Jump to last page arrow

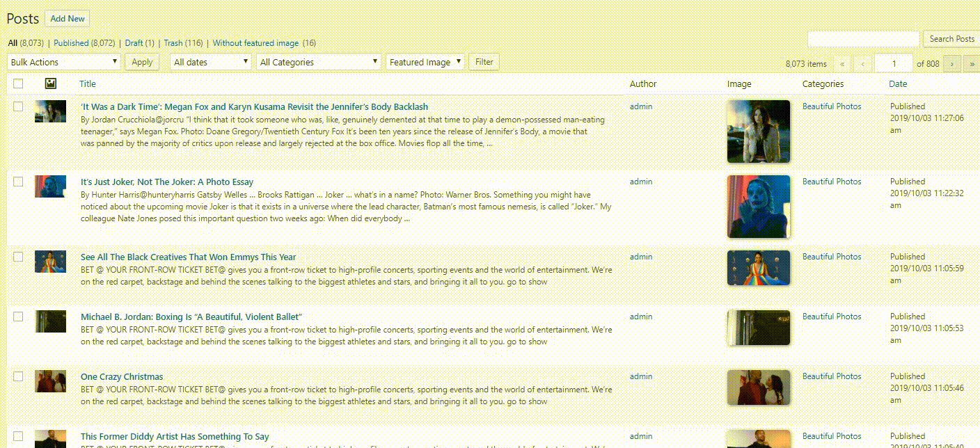coord(972,63)
